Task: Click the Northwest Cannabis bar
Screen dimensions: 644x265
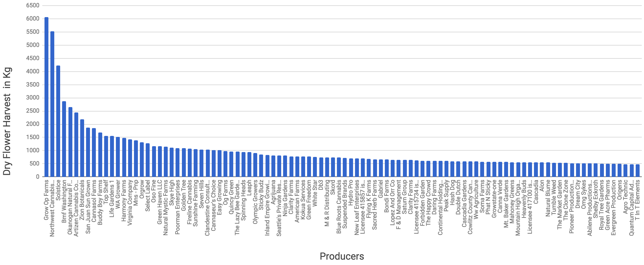Action: (52, 104)
